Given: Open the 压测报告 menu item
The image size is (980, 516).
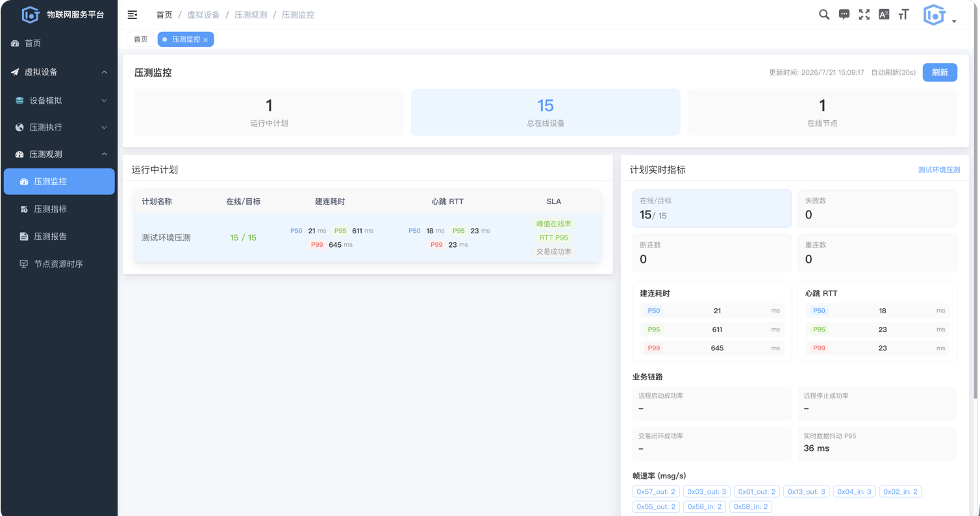Looking at the screenshot, I should pyautogui.click(x=59, y=236).
